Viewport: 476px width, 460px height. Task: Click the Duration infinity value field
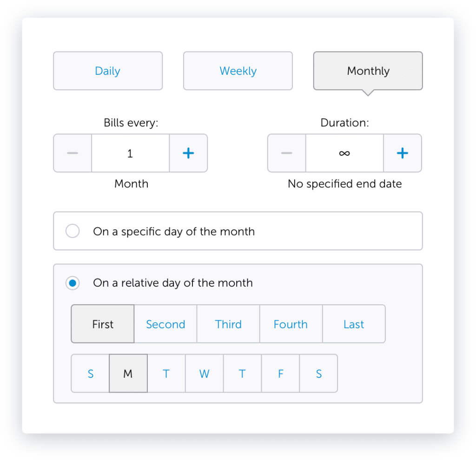pos(344,153)
